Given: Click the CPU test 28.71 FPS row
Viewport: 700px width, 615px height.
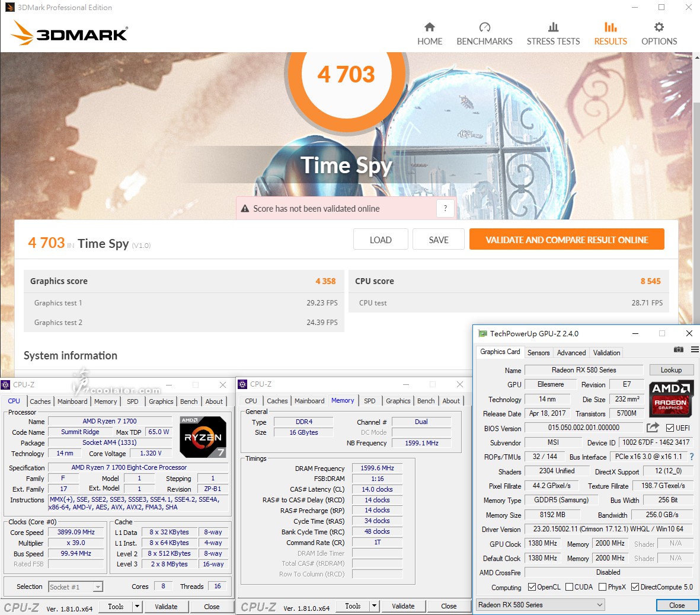Looking at the screenshot, I should [509, 303].
